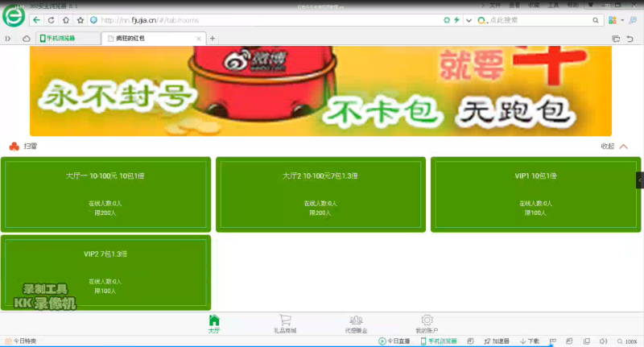This screenshot has width=644, height=347.
Task: Open the 收藏 menu
Action: [x=534, y=6]
